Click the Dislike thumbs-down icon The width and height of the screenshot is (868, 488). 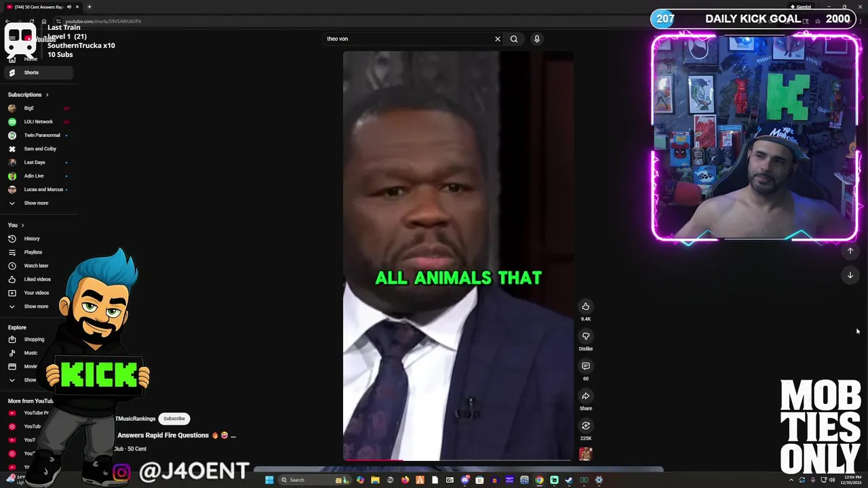click(x=586, y=336)
